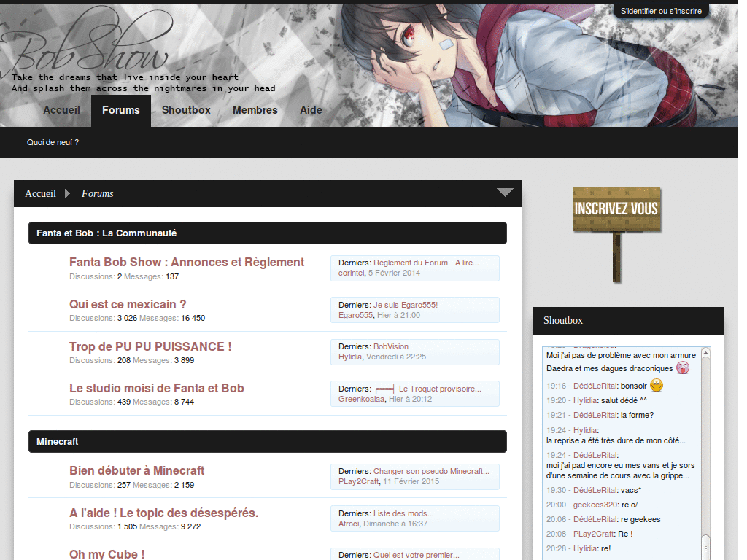Click Accueil in the breadcrumb

click(41, 193)
